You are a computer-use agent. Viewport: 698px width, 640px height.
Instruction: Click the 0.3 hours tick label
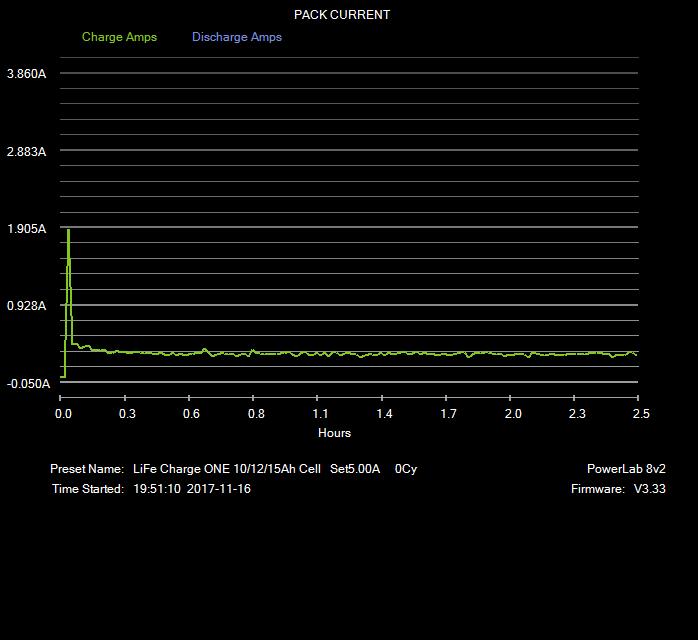(x=127, y=414)
